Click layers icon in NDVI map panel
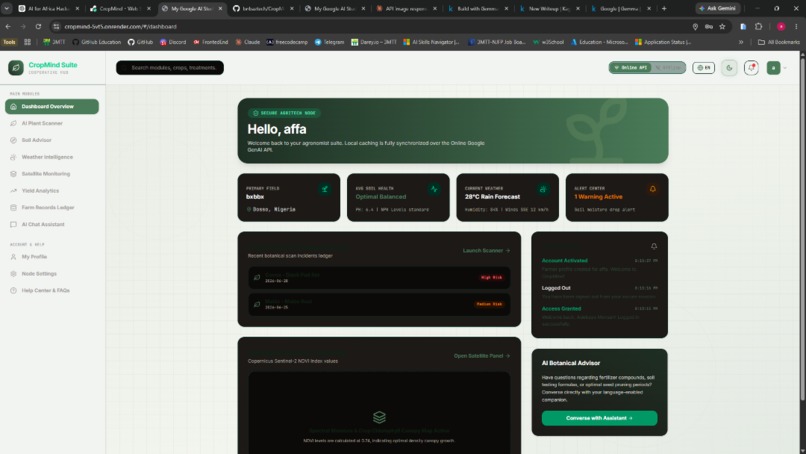Image resolution: width=806 pixels, height=454 pixels. [379, 417]
